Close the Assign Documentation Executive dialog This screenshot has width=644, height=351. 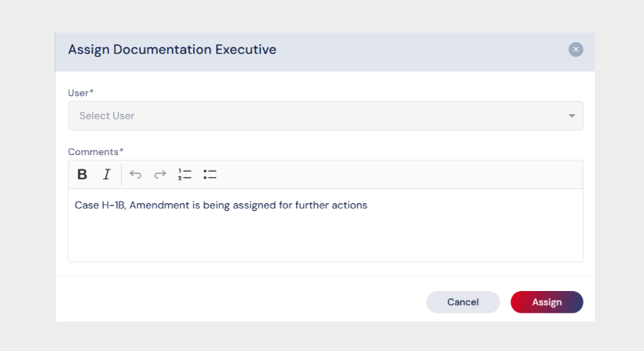point(575,50)
